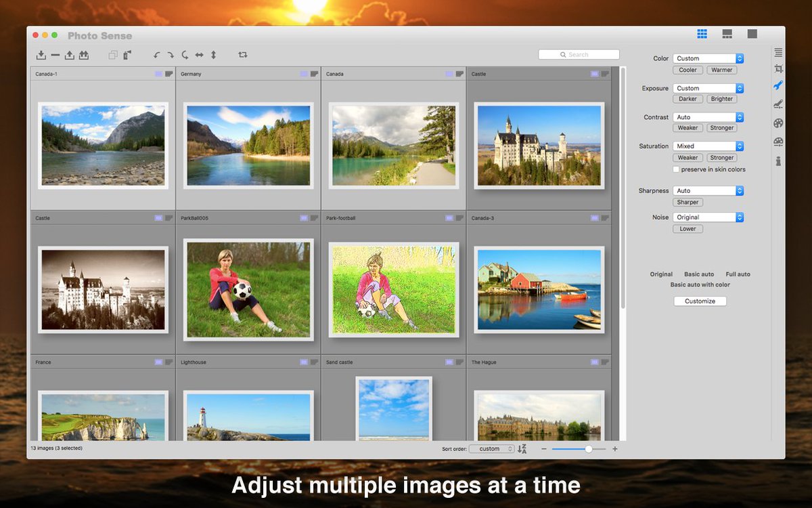Click the thumbnail size zoom slider

coord(579,449)
